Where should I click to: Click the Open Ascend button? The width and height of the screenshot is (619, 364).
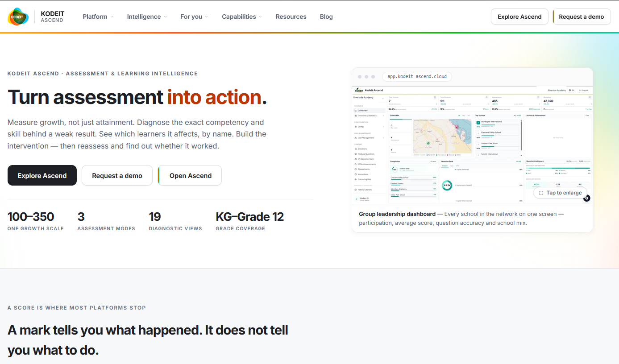190,175
